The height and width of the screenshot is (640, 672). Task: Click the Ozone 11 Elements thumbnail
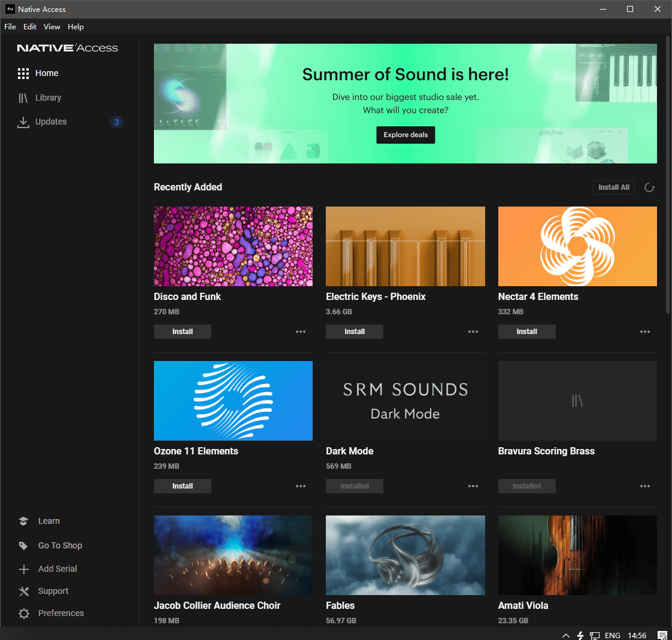[x=233, y=401]
